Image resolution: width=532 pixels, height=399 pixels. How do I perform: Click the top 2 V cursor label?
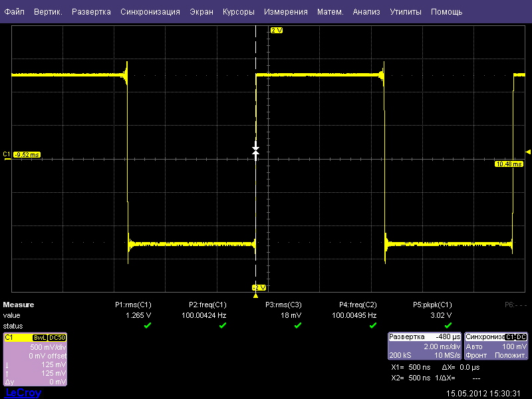[x=277, y=31]
